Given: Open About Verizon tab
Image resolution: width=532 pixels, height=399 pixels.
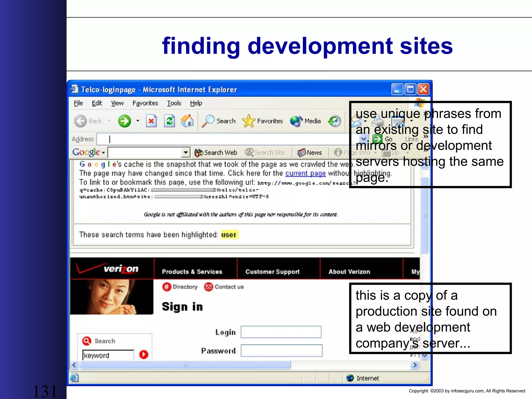Looking at the screenshot, I should click(349, 272).
